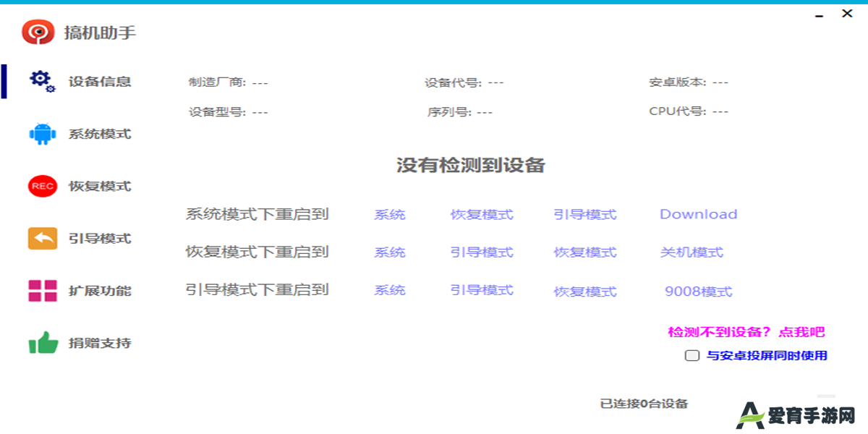Image resolution: width=868 pixels, height=434 pixels.
Task: Click the 没有检测到设备 status heading
Action: click(x=471, y=165)
